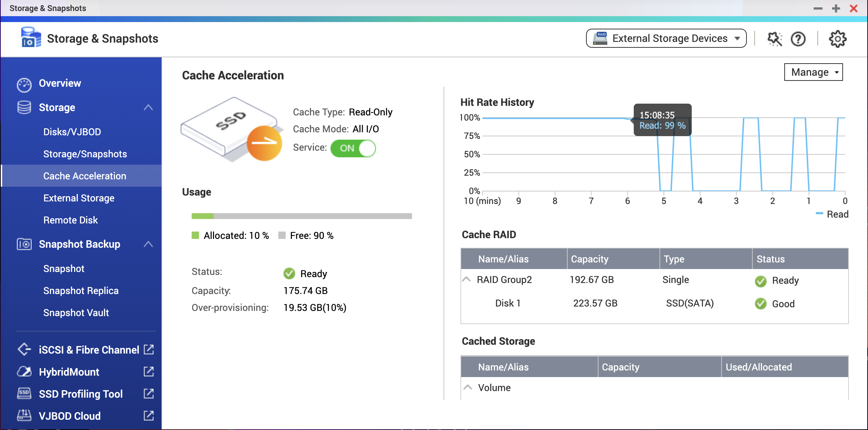Collapse the RAID Group2 row
Viewport: 868px width, 430px height.
click(x=467, y=279)
